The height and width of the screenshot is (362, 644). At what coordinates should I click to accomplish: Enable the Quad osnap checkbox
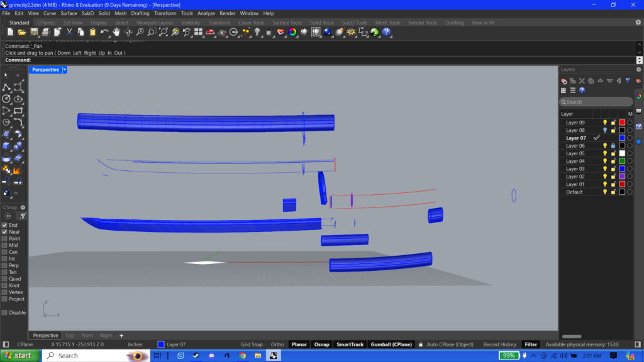pyautogui.click(x=4, y=278)
